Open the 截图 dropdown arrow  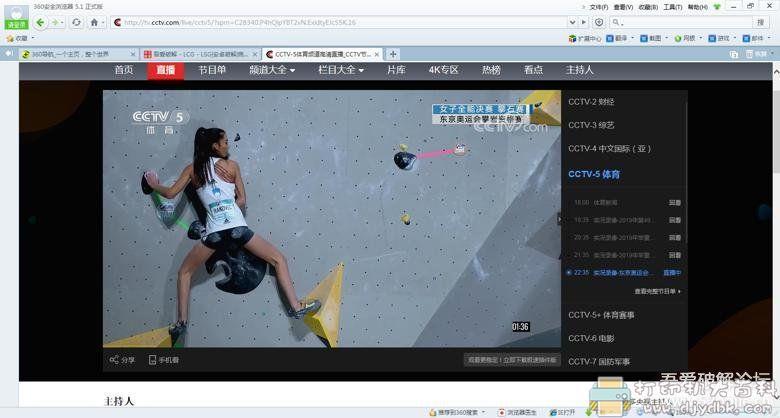tap(666, 38)
